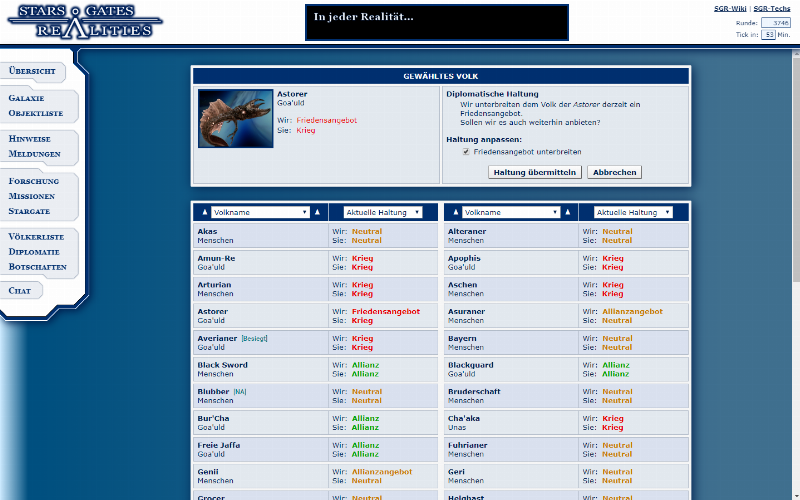Viewport: 800px width, 500px height.
Task: Select the Apophis entry in the list
Action: click(x=465, y=258)
